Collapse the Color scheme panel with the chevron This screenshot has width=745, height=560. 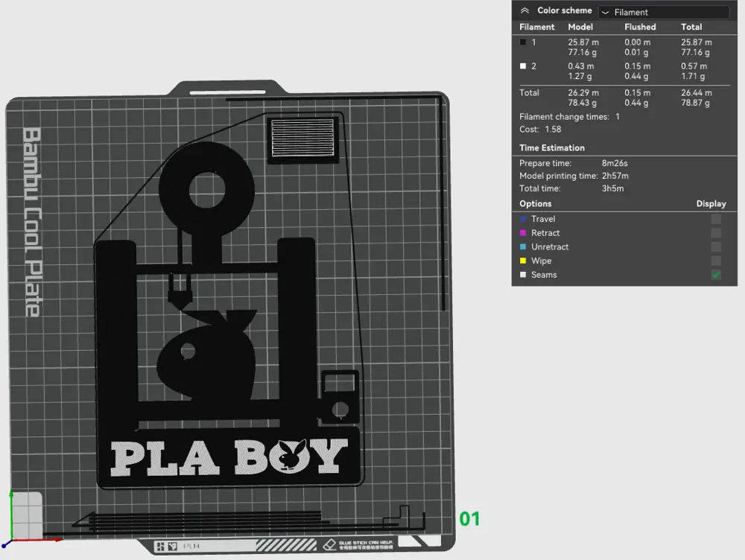pyautogui.click(x=525, y=10)
